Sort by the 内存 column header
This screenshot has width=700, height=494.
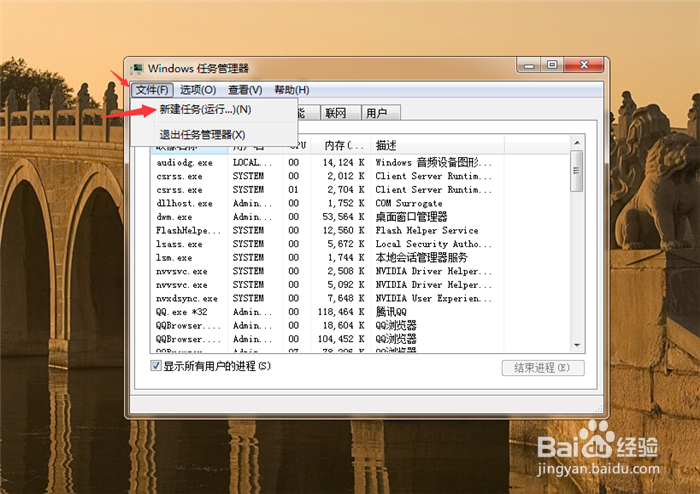pyautogui.click(x=341, y=145)
